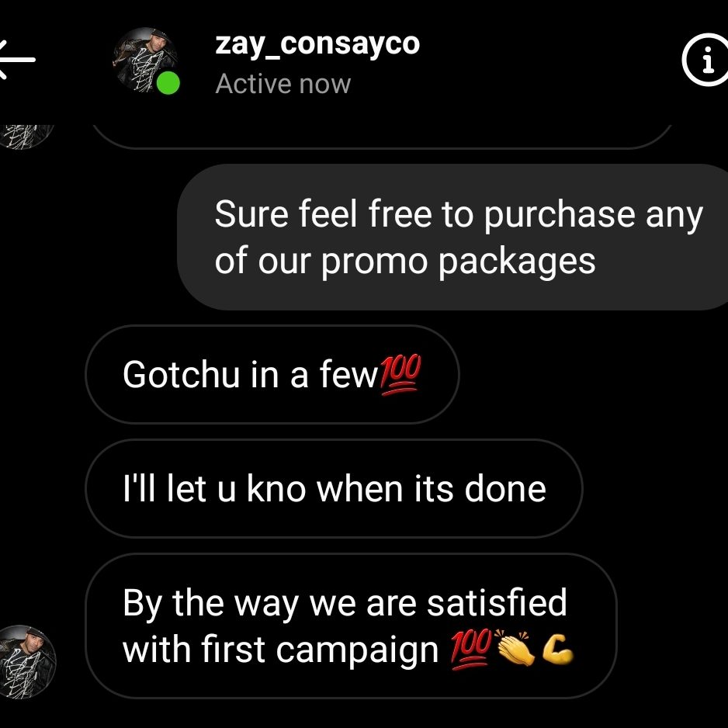728x728 pixels.
Task: Tap the words 'promo packages' in sent message
Action: click(x=458, y=262)
